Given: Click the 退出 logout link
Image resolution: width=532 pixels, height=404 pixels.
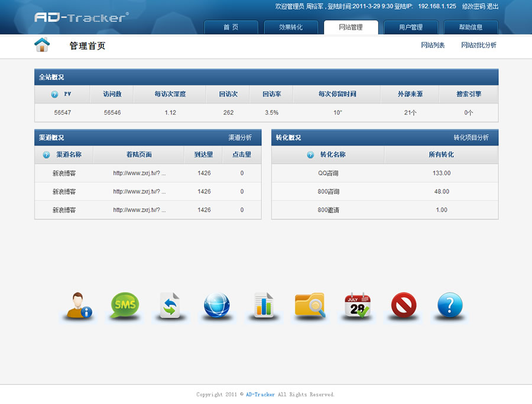Looking at the screenshot, I should (492, 7).
